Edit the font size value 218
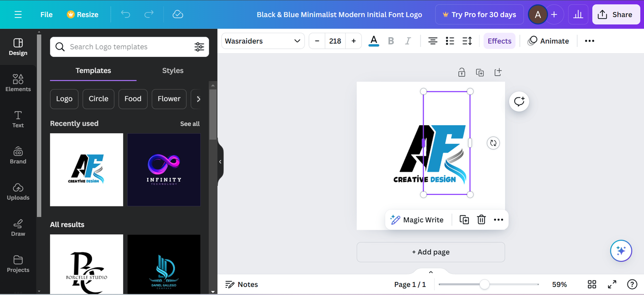Screen dimensions: 644x295 [335, 41]
